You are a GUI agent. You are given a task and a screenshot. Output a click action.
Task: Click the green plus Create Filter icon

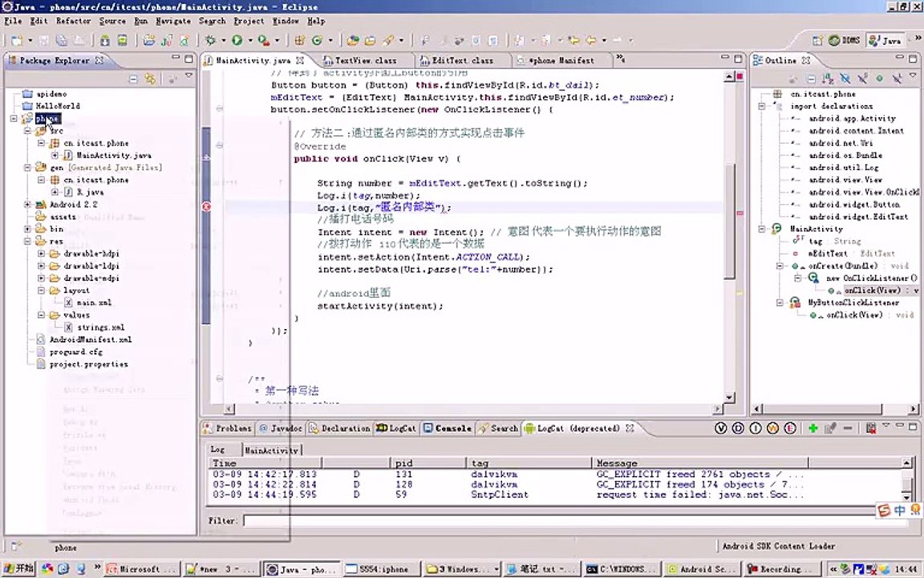coord(813,428)
